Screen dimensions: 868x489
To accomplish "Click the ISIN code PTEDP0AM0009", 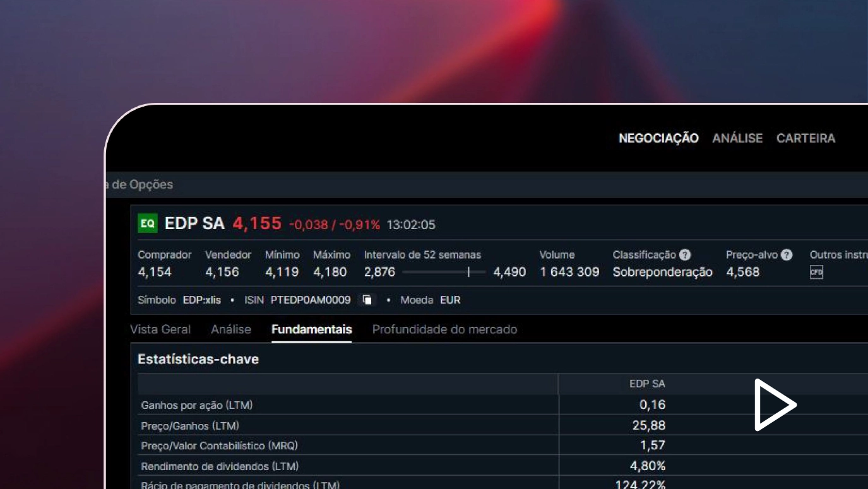I will pyautogui.click(x=311, y=300).
